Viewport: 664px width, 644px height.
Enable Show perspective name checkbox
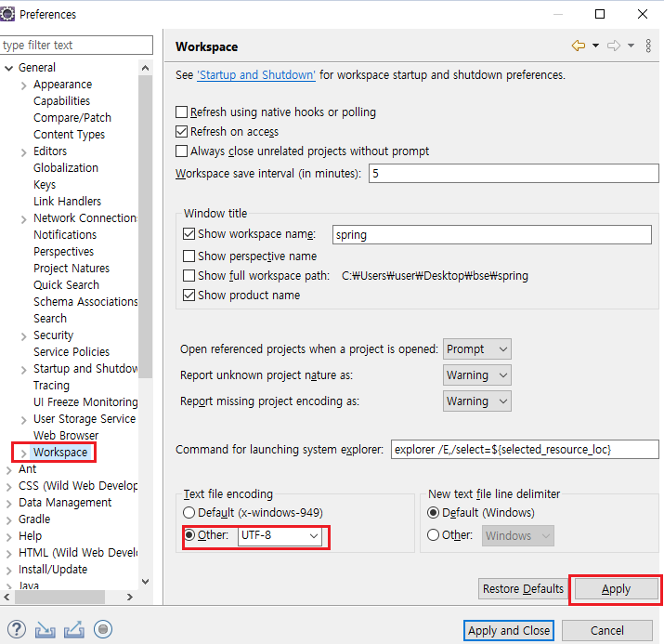[189, 256]
